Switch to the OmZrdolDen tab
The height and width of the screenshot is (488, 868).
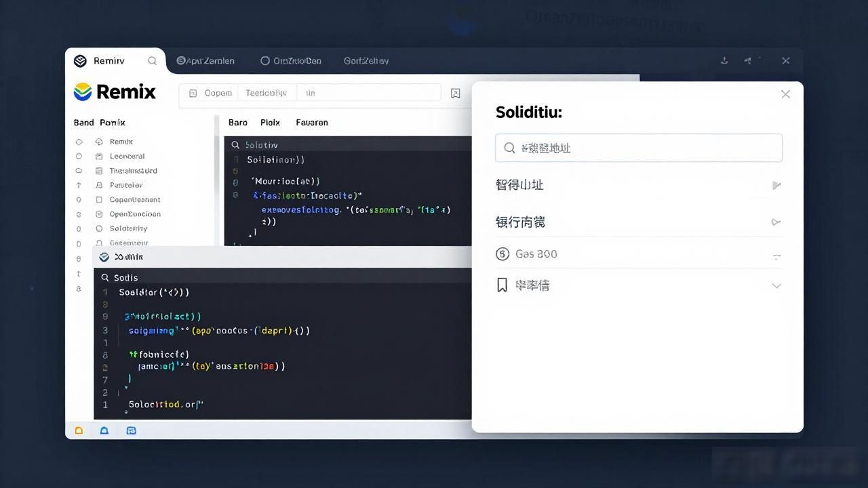pyautogui.click(x=291, y=61)
